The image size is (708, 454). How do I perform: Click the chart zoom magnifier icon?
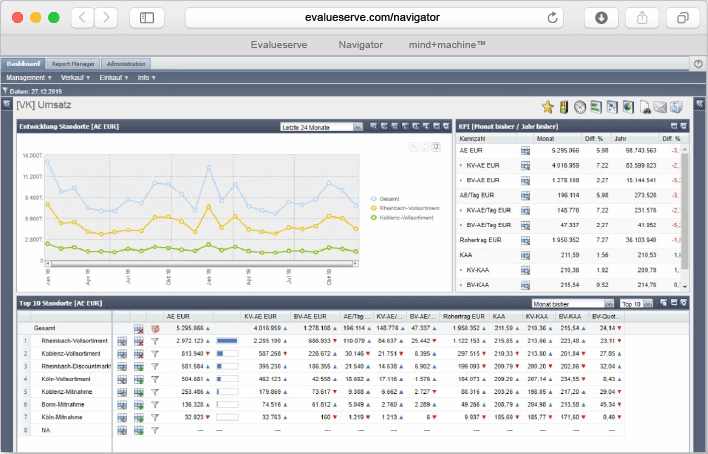click(413, 147)
